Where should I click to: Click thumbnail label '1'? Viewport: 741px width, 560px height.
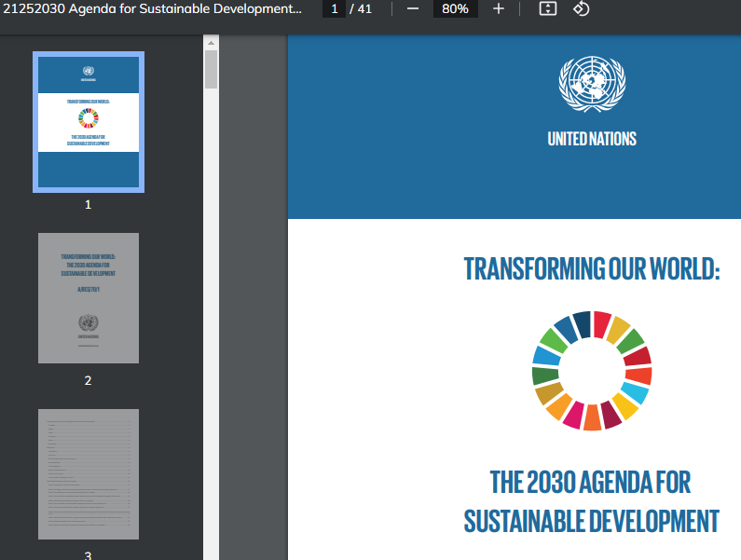click(88, 205)
